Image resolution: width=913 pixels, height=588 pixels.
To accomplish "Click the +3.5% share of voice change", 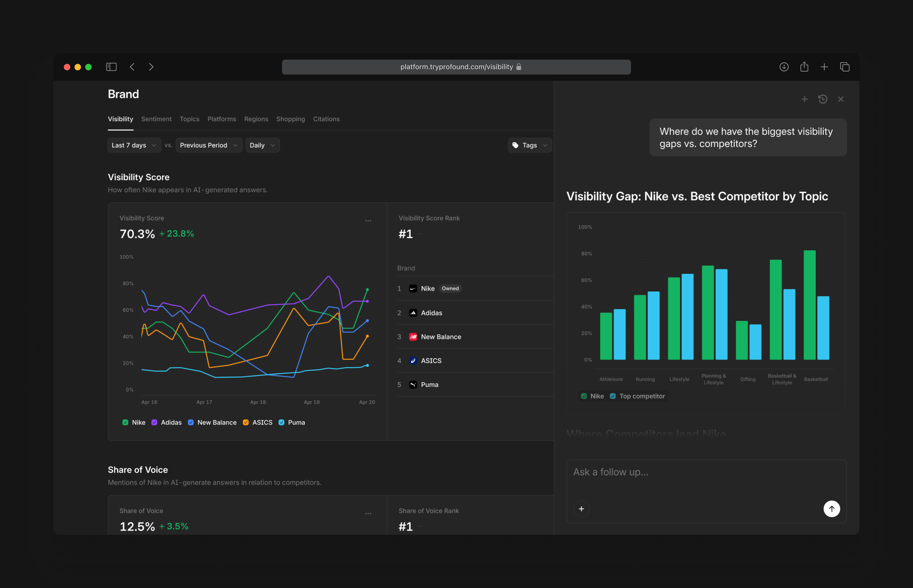I will coord(174,526).
